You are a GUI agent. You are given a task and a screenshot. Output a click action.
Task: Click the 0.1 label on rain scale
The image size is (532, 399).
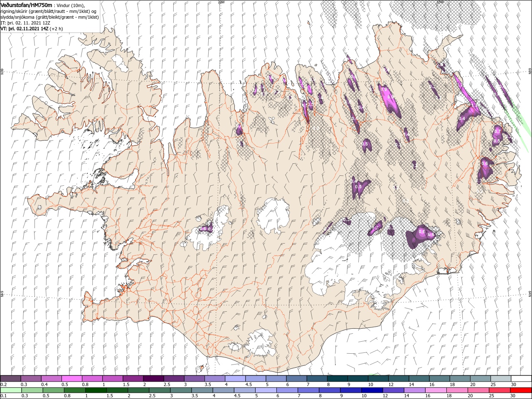click(4, 396)
